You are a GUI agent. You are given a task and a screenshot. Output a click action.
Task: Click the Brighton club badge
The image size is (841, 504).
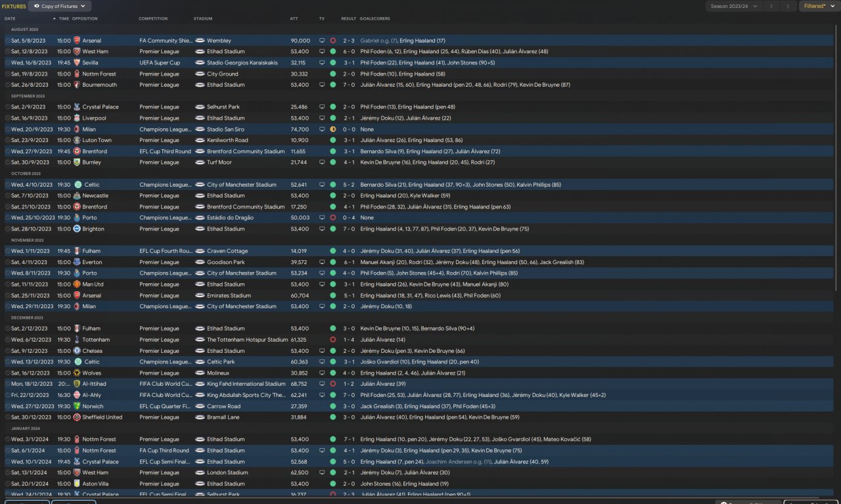[77, 229]
